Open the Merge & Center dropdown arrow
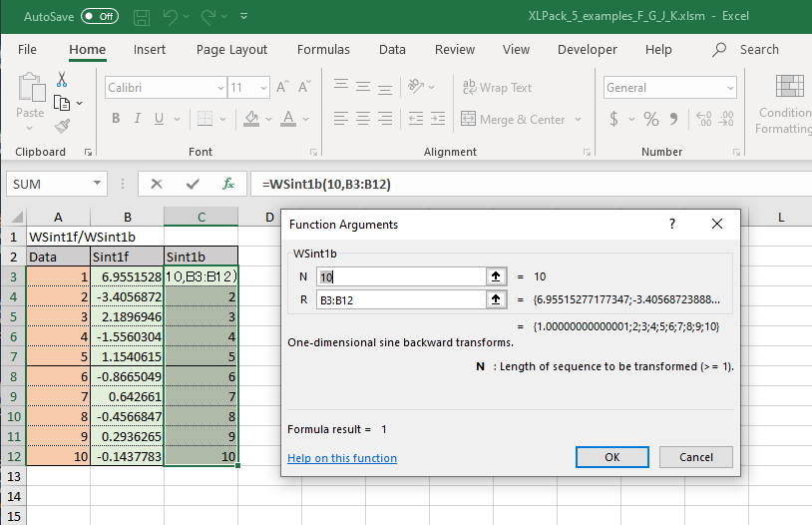812x525 pixels. click(x=578, y=119)
